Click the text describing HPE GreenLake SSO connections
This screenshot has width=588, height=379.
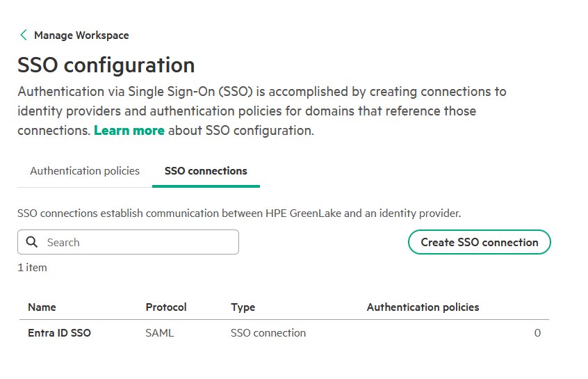coord(238,213)
